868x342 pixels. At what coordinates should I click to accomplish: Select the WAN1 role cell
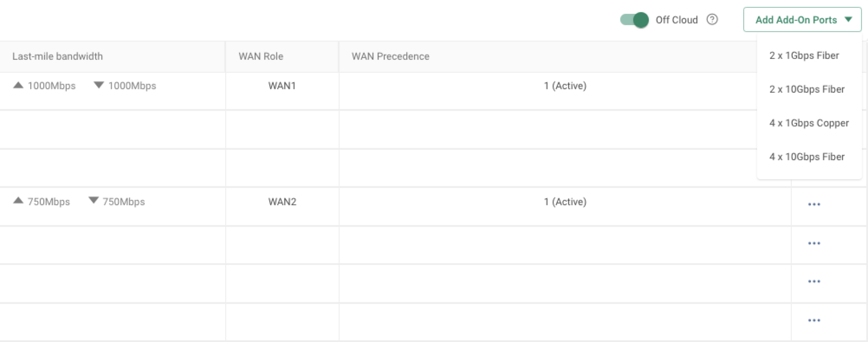pyautogui.click(x=282, y=86)
